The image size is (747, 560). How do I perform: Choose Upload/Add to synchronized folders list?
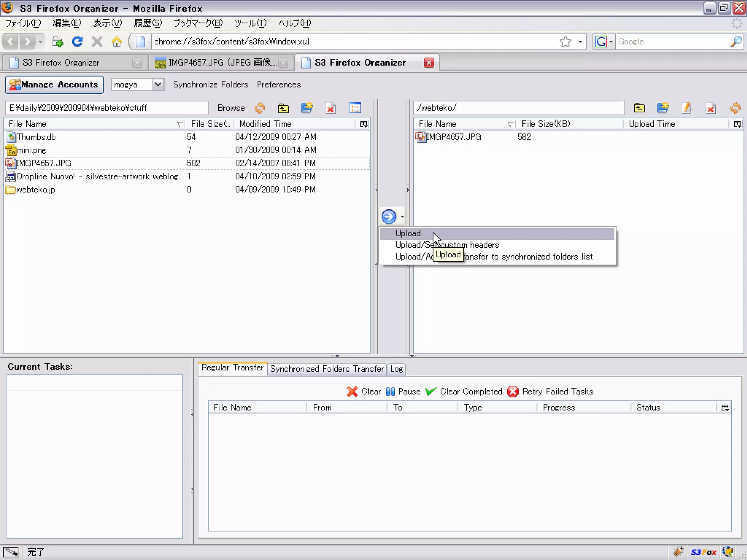coord(497,257)
